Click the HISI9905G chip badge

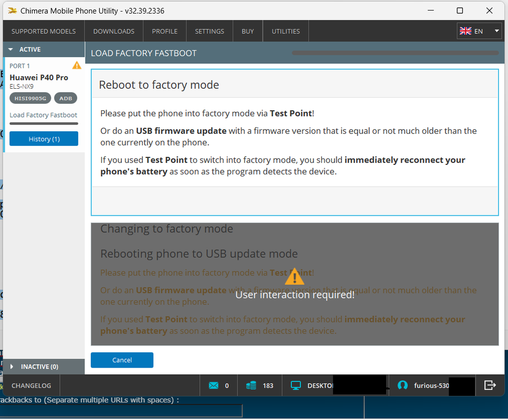tap(30, 99)
